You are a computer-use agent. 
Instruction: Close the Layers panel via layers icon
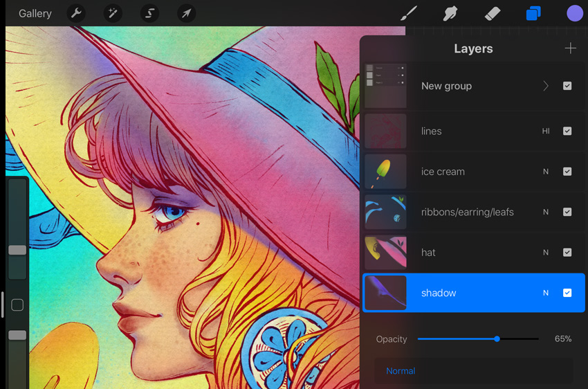click(533, 14)
